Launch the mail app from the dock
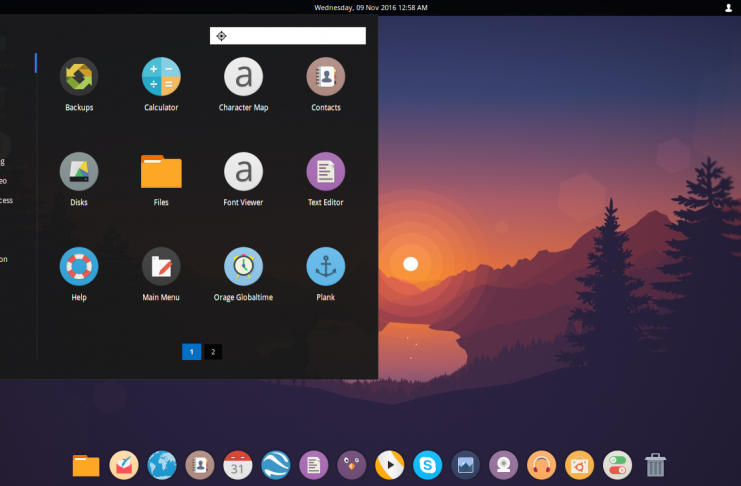 [x=124, y=465]
